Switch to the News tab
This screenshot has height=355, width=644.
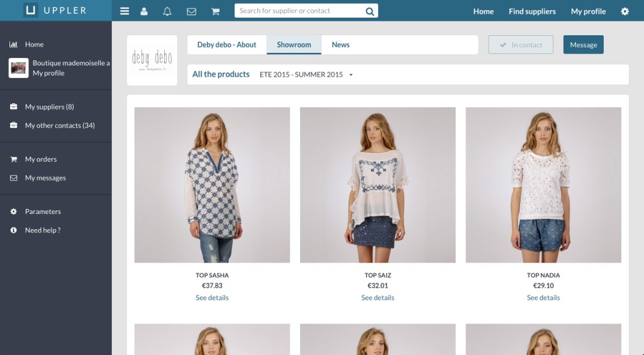340,45
